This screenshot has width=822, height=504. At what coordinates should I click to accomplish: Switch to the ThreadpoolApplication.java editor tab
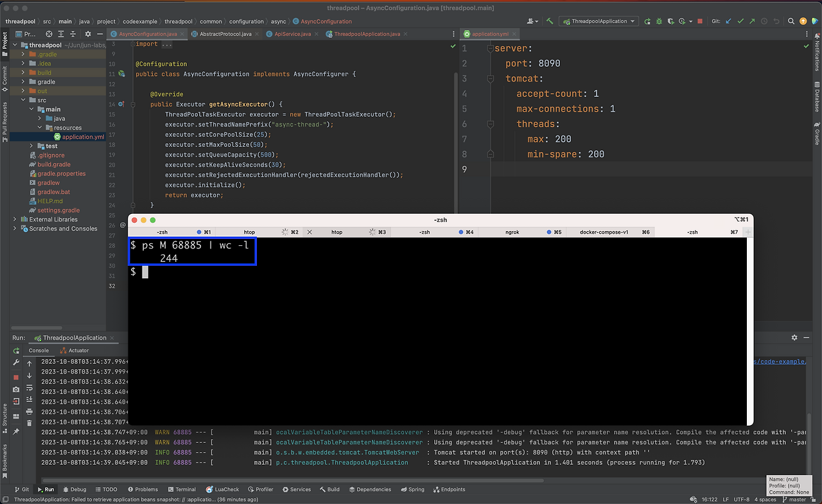tap(367, 34)
